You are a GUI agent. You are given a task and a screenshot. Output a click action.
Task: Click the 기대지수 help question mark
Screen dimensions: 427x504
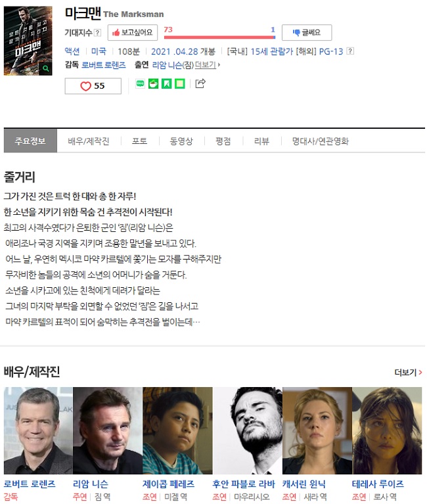[x=98, y=33]
